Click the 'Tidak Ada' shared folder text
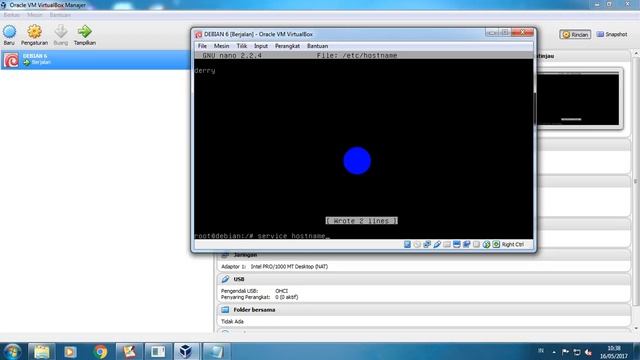The height and width of the screenshot is (360, 640). tap(232, 322)
